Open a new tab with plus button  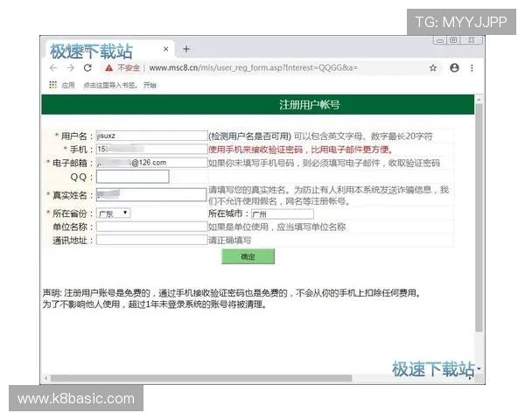186,49
